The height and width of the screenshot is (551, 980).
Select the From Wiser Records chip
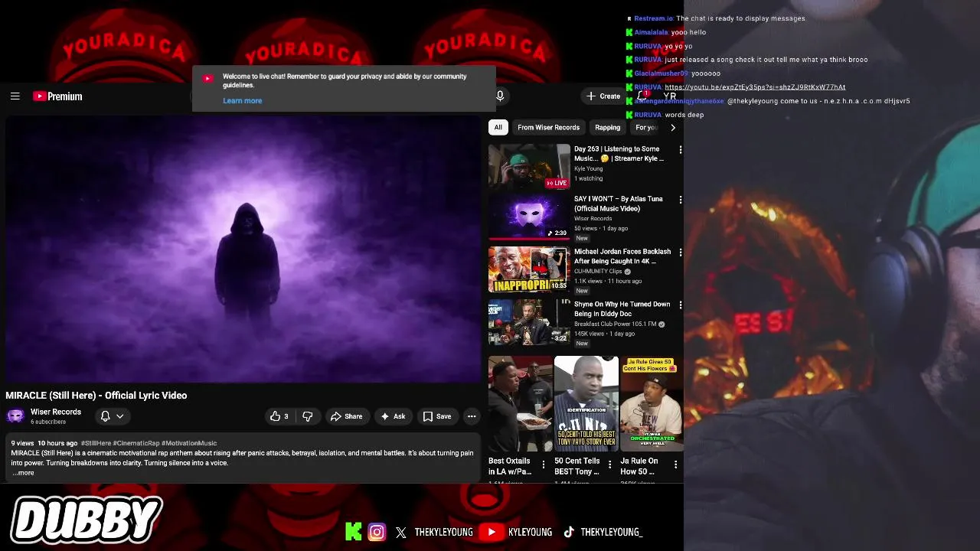(548, 128)
